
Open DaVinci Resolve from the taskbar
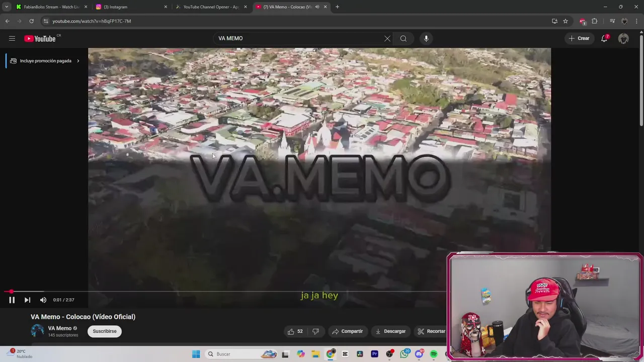click(x=360, y=354)
